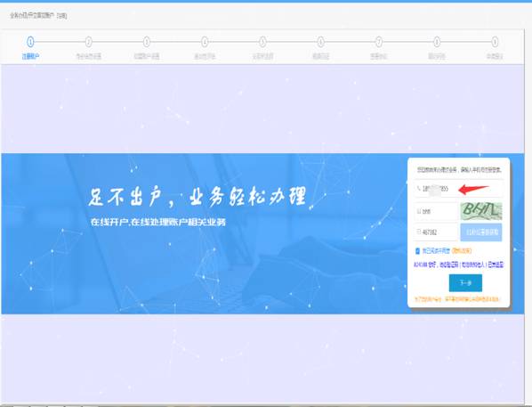Click step 9 circle in progress bar

[x=495, y=42]
